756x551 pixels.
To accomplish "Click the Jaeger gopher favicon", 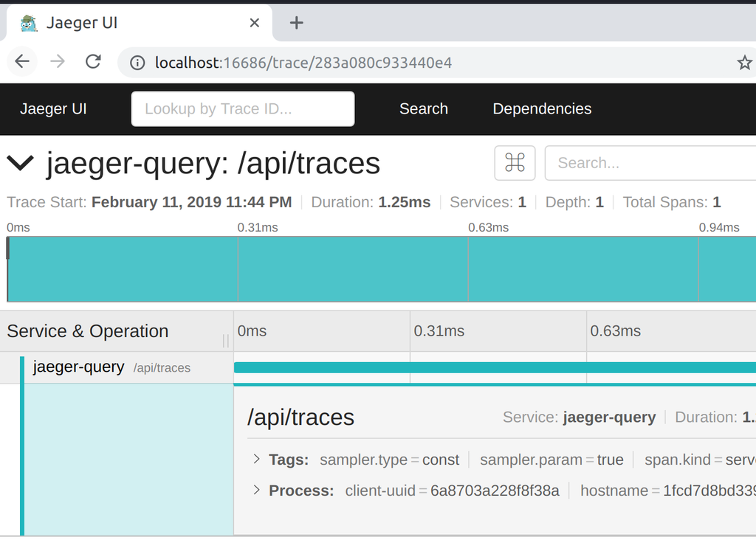I will (x=29, y=23).
